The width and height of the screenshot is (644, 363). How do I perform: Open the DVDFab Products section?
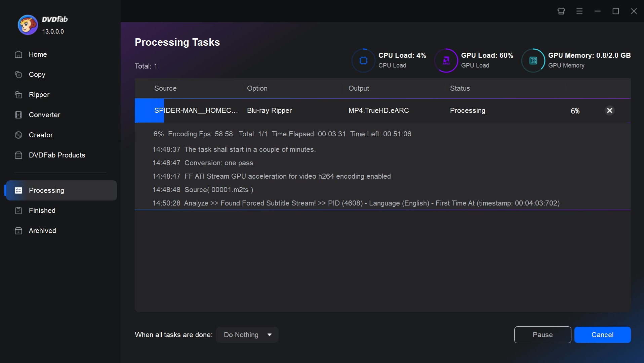56,155
